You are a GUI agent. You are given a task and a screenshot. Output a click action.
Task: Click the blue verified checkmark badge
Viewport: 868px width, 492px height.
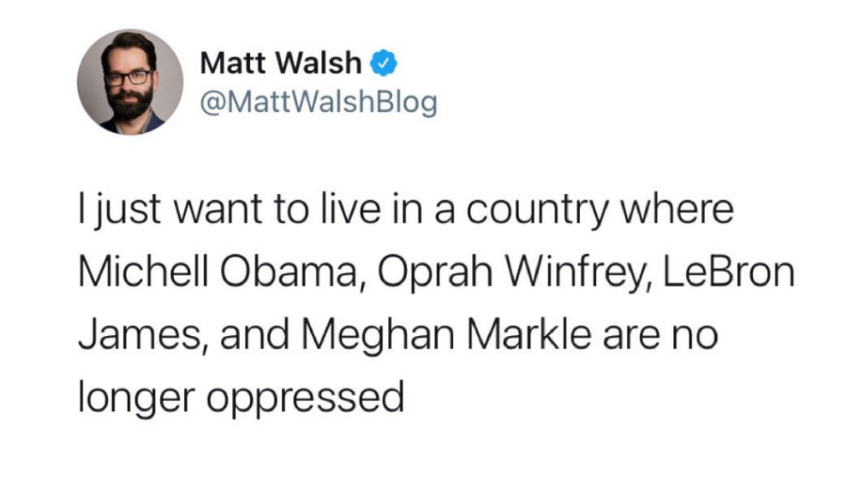(x=384, y=63)
